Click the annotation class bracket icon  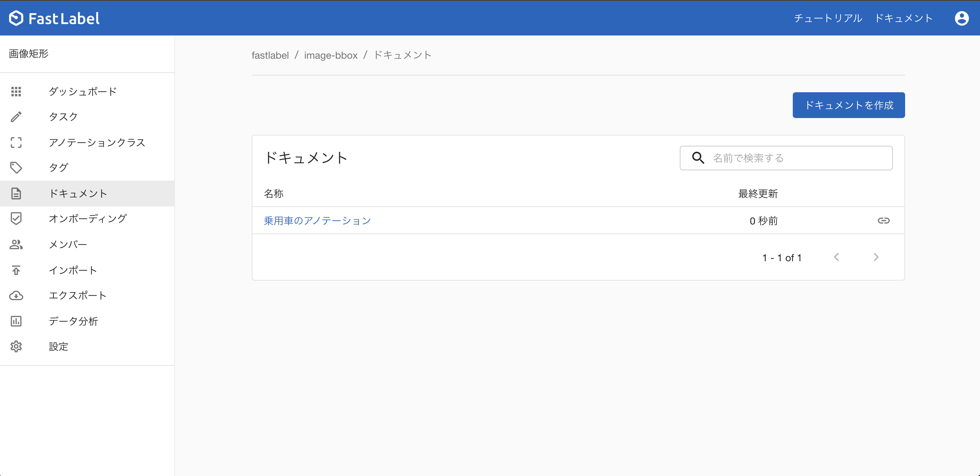(16, 143)
